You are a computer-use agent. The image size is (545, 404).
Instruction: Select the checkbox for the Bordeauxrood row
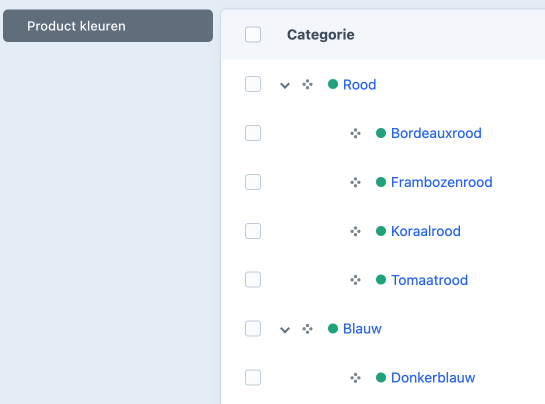tap(253, 133)
